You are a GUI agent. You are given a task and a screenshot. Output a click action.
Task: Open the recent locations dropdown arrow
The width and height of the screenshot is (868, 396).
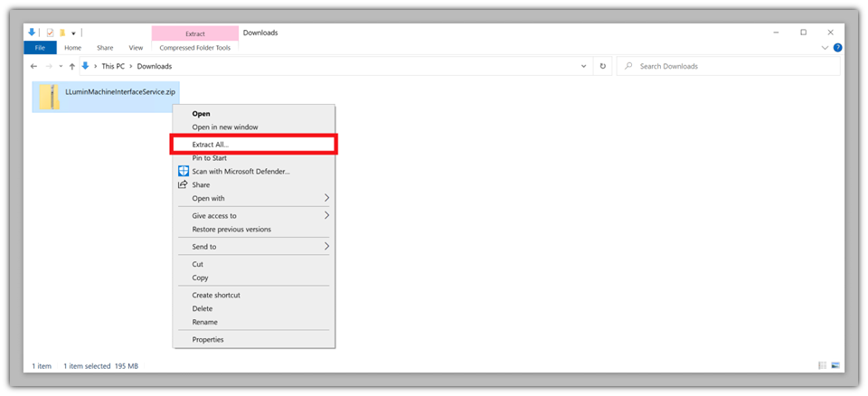(x=61, y=66)
